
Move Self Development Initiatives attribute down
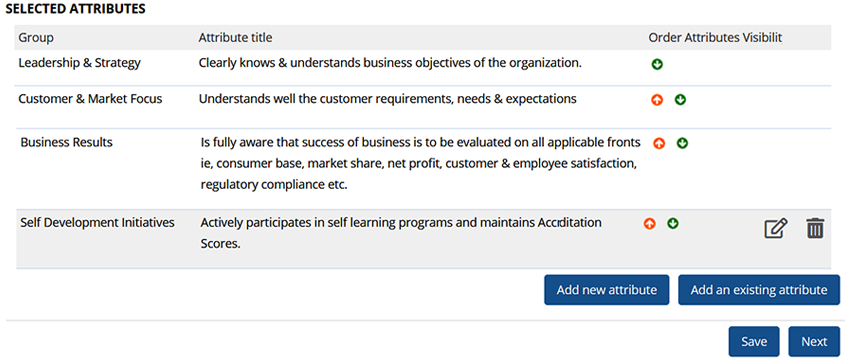pyautogui.click(x=672, y=224)
